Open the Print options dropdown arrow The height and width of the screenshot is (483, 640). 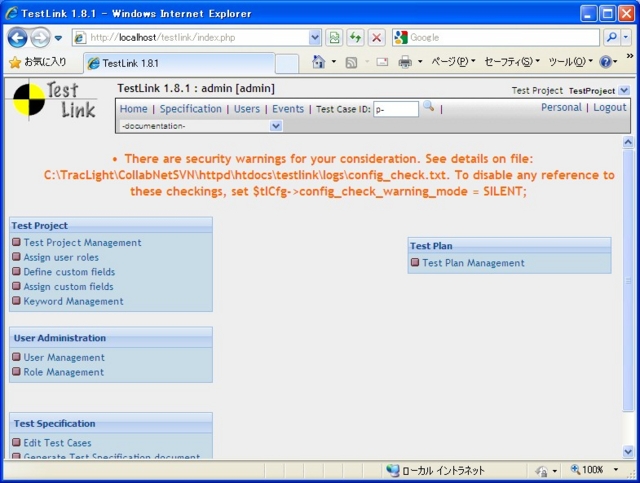pyautogui.click(x=420, y=62)
